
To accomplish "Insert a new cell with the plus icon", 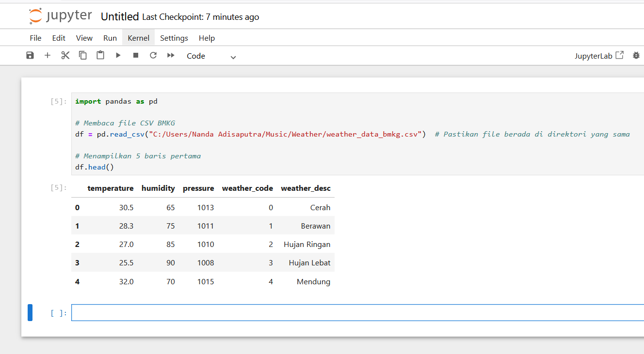I will (x=48, y=56).
